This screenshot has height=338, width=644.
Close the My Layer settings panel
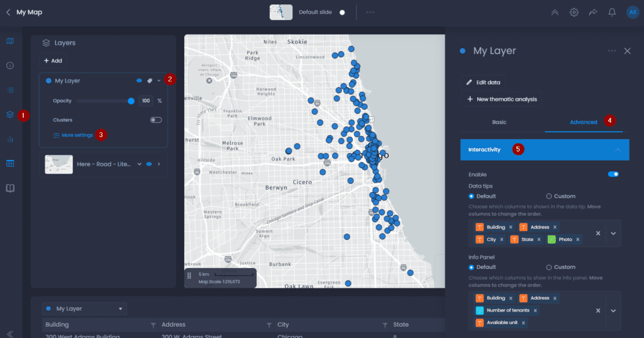click(627, 51)
